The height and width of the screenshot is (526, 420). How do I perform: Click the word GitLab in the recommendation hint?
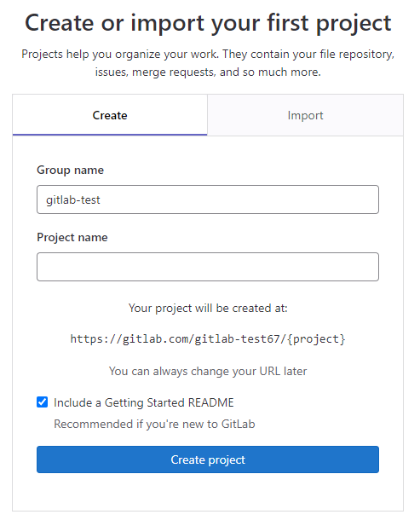click(239, 424)
